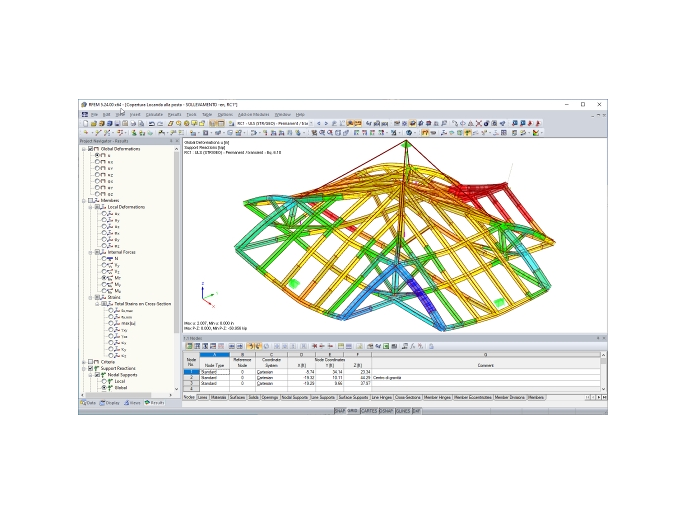Click the highlighted orange arrow icon in table toolbar
Viewport: 686px width, 514px height.
coord(250,346)
